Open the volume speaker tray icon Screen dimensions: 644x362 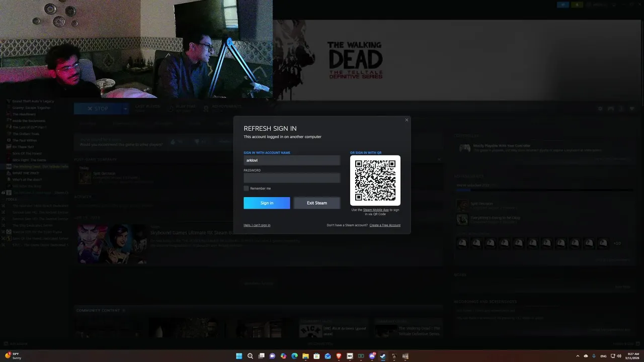(618, 356)
